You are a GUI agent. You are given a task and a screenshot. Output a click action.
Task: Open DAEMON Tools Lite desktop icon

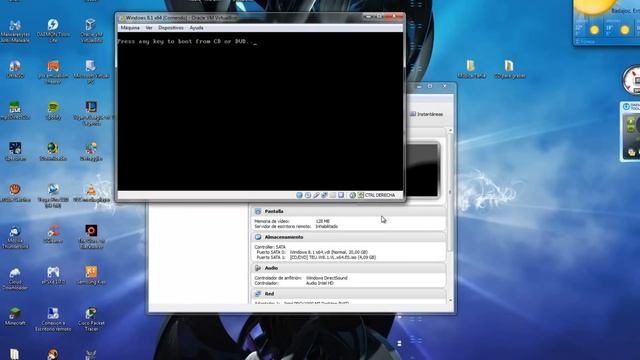pyautogui.click(x=53, y=30)
